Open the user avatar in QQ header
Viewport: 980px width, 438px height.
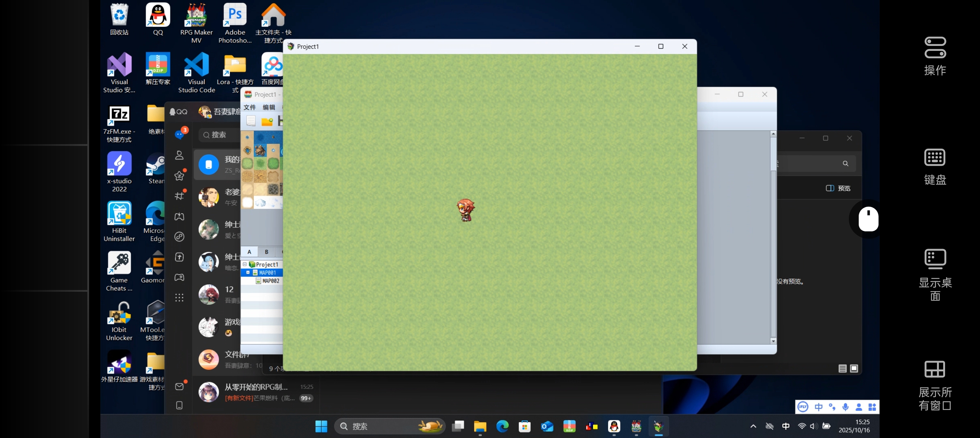pyautogui.click(x=205, y=112)
